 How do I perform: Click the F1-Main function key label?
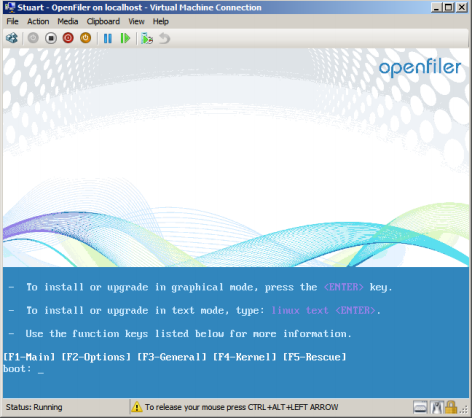(x=29, y=357)
